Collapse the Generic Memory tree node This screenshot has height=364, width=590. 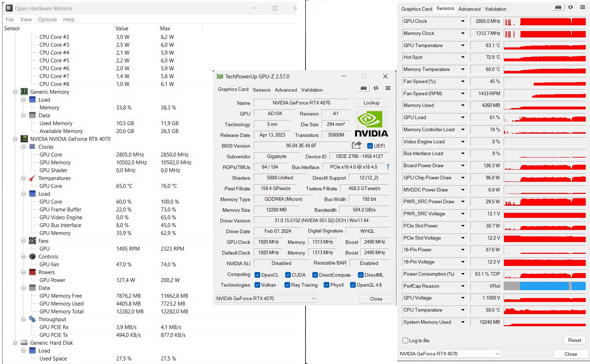click(15, 92)
